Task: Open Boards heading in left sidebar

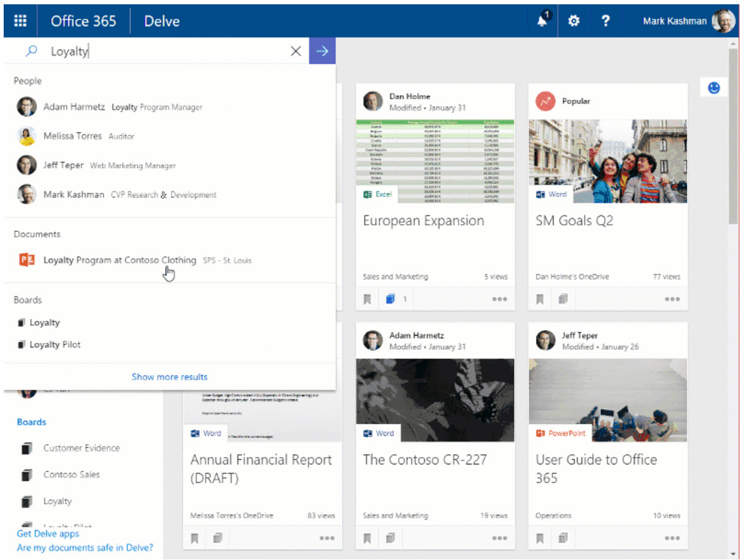Action: click(32, 422)
